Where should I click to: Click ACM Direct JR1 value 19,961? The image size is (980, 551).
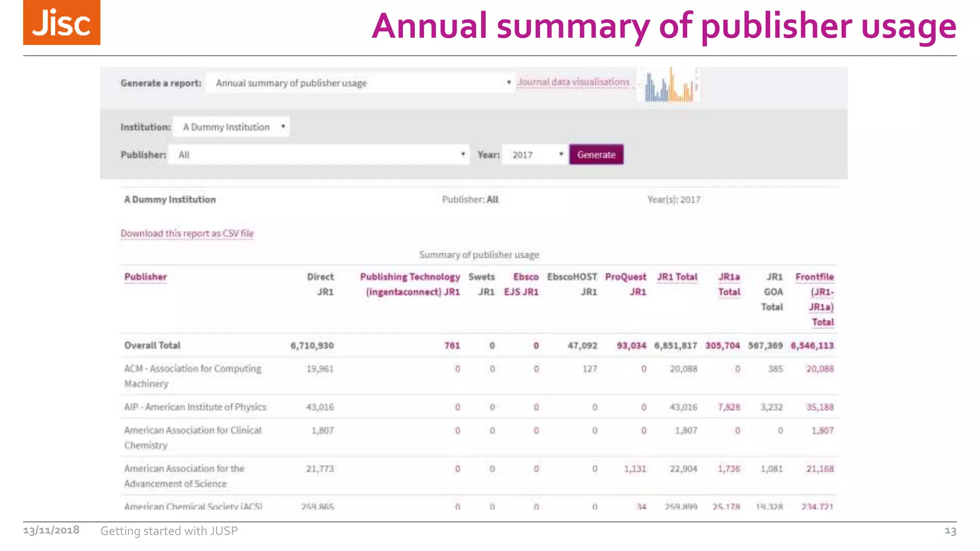pos(320,369)
